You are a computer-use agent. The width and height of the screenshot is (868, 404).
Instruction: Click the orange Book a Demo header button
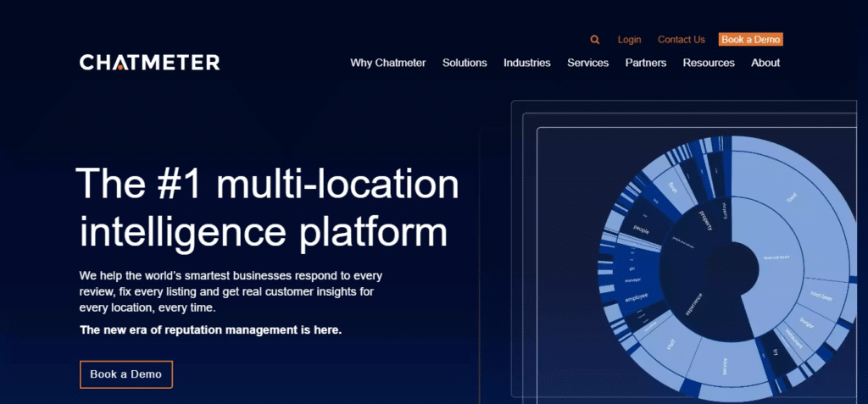click(x=751, y=39)
